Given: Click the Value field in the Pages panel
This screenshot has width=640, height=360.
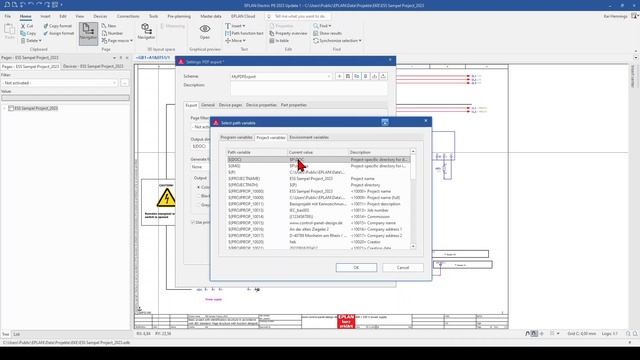Looking at the screenshot, I should (65, 98).
